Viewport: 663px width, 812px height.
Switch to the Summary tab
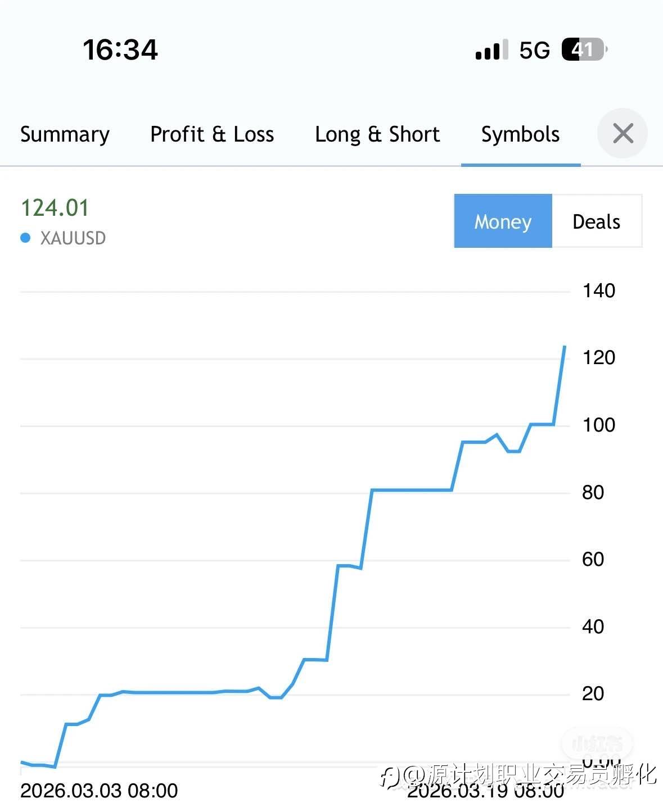(65, 134)
